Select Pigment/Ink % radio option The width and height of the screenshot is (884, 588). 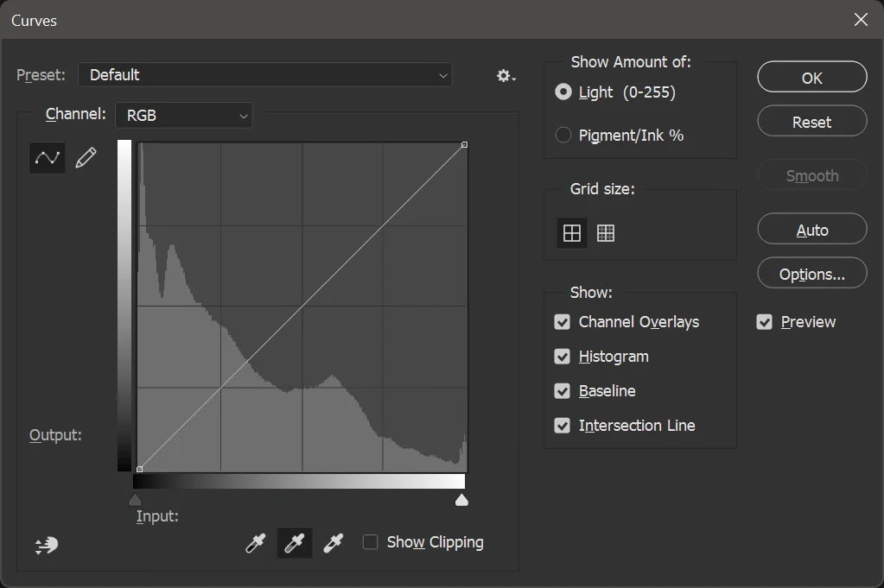pos(563,135)
